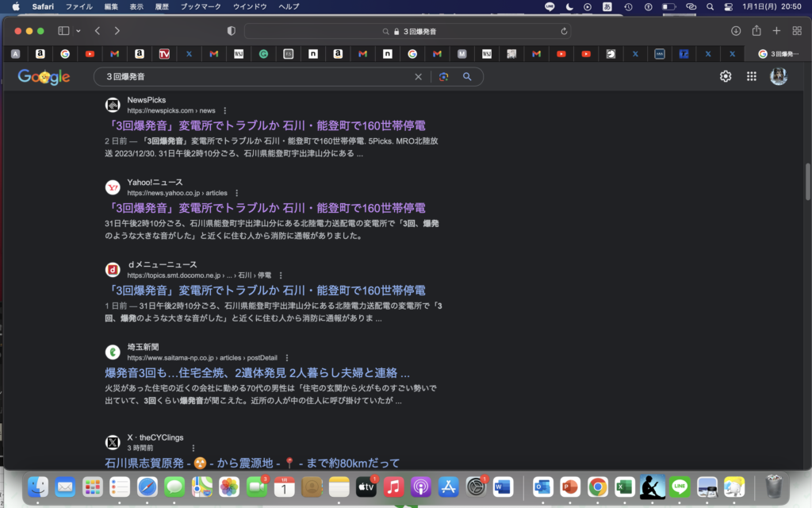
Task: Open the Share sheet icon
Action: pyautogui.click(x=756, y=30)
